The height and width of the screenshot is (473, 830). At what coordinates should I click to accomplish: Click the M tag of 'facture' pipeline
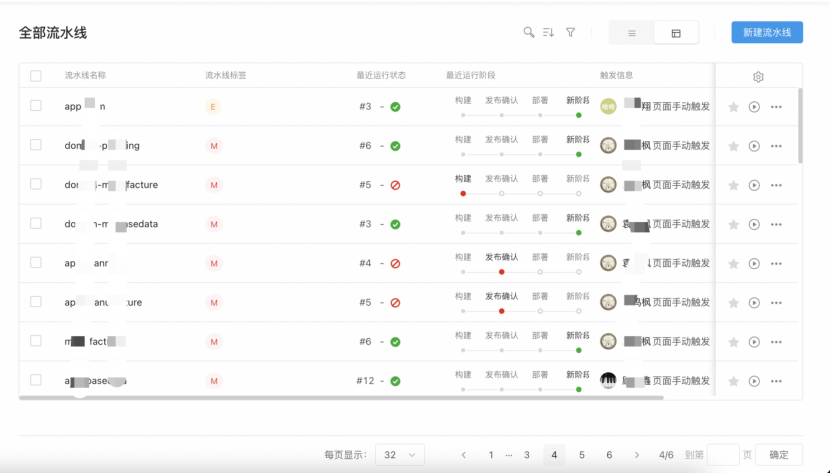coord(214,185)
